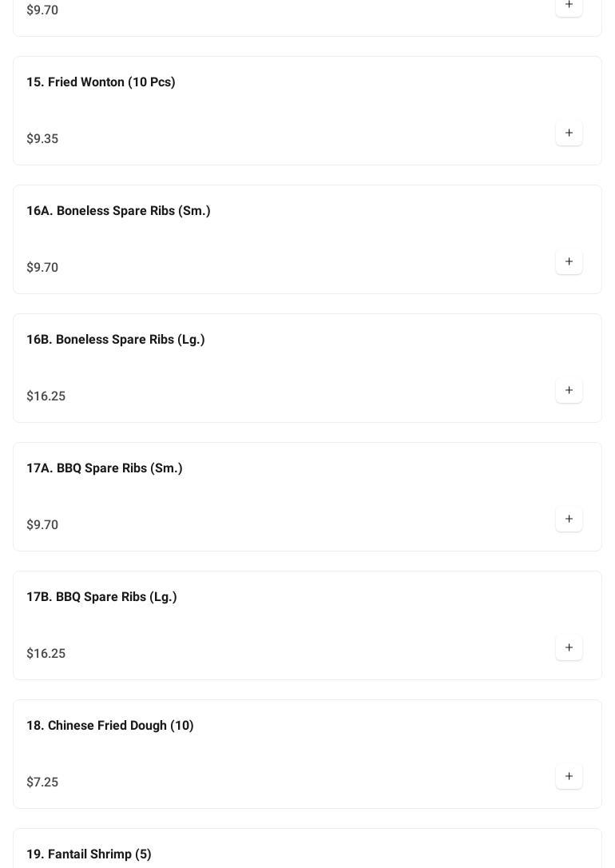Click plus for 16B Boneless Spare Ribs (Lg.)
615x868 pixels.
pyautogui.click(x=569, y=391)
